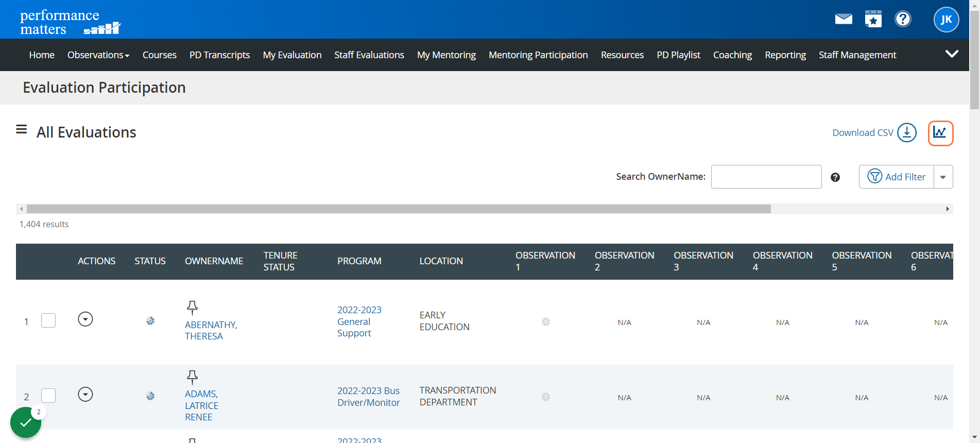Open 2022-2023 General Support program link
This screenshot has width=980, height=443.
[359, 321]
